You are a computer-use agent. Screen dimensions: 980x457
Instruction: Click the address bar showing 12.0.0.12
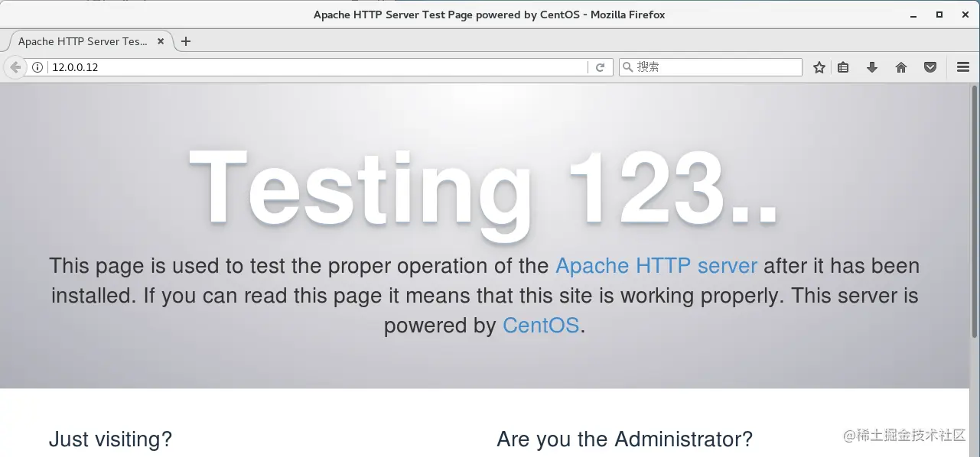point(306,67)
